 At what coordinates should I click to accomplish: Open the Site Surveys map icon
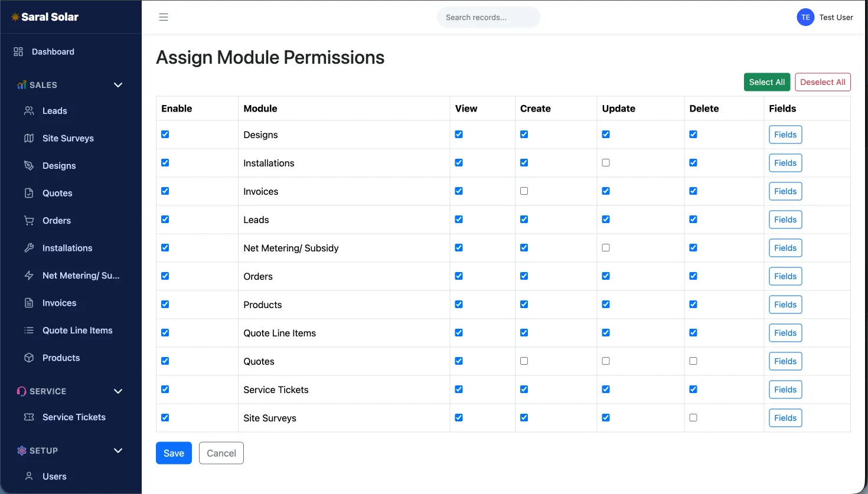[x=29, y=138]
